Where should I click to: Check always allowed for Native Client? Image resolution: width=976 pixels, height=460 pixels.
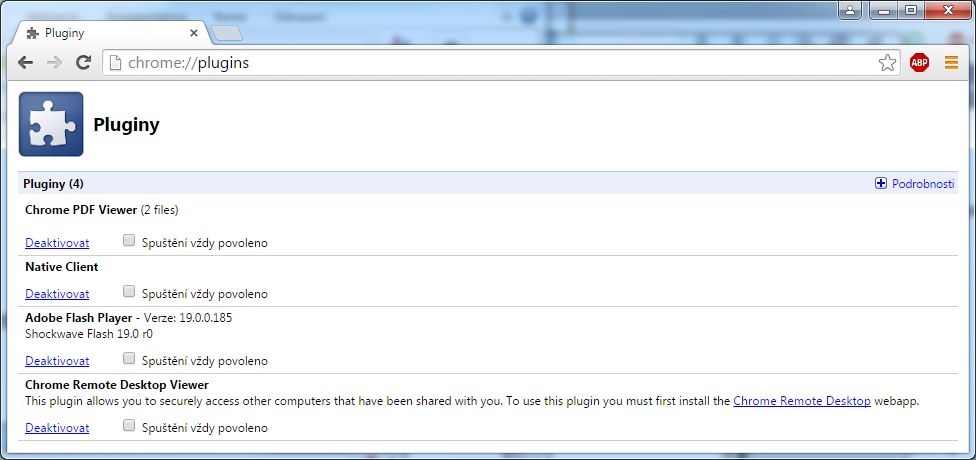coord(129,291)
